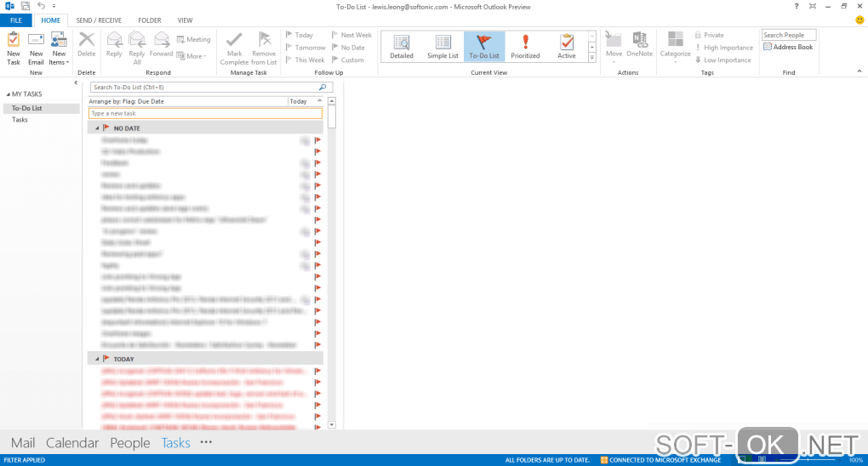Forward the selected task
Image resolution: width=868 pixels, height=466 pixels.
(161, 45)
